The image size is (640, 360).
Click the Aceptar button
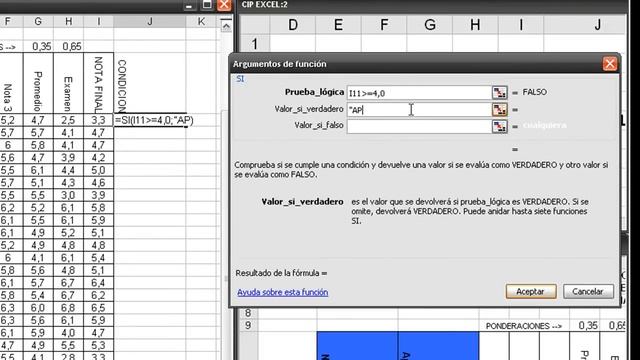[x=531, y=291]
